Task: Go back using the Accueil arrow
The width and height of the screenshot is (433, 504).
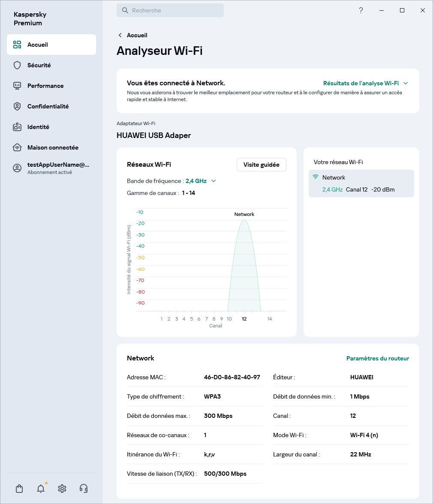Action: click(120, 35)
